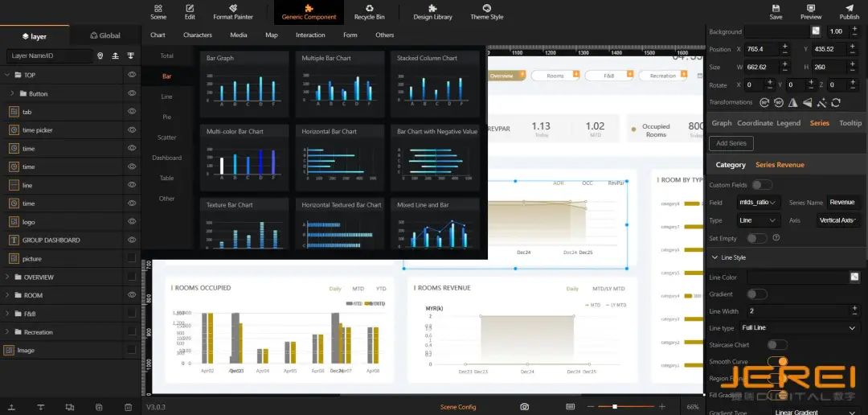Click the screenshot camera icon
Viewport: 868px width, 415px height.
coord(525,407)
